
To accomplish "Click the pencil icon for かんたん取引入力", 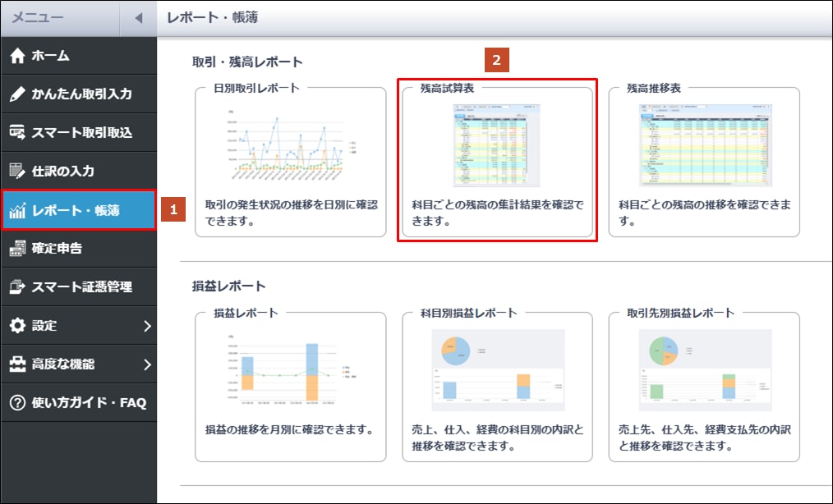I will click(x=17, y=94).
